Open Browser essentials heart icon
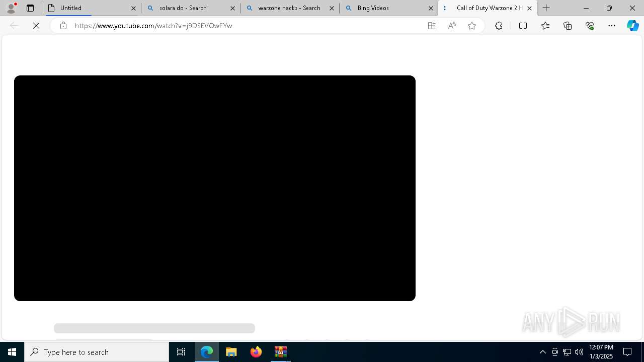Viewport: 644px width, 362px height. pos(590,26)
